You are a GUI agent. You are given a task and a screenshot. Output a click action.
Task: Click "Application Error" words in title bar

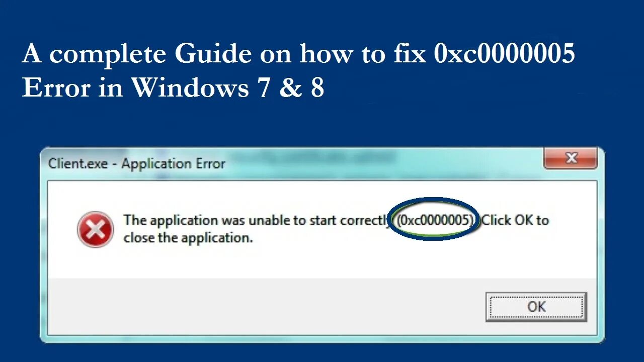[173, 163]
